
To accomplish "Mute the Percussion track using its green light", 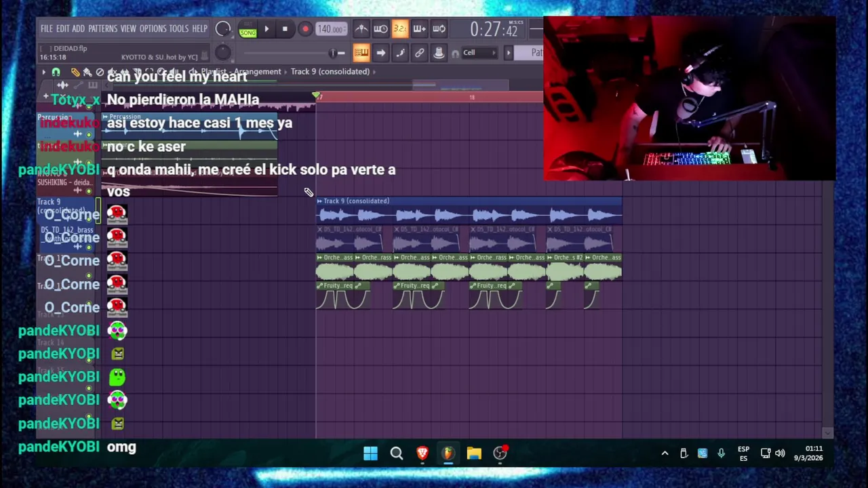I will [x=88, y=134].
